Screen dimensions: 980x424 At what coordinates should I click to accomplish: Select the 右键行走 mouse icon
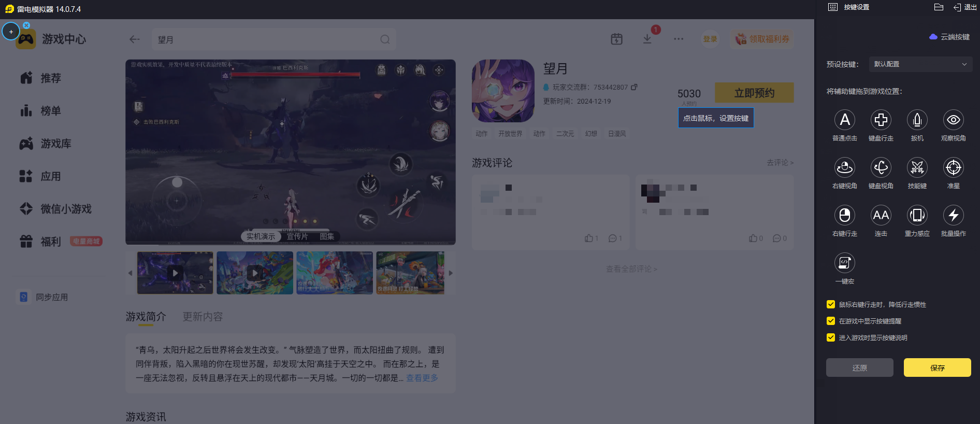point(845,215)
